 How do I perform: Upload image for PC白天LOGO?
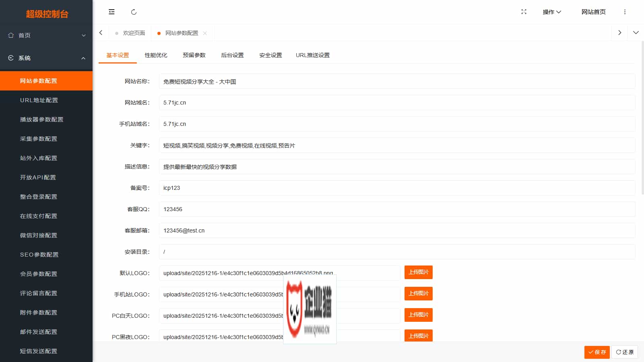point(419,315)
